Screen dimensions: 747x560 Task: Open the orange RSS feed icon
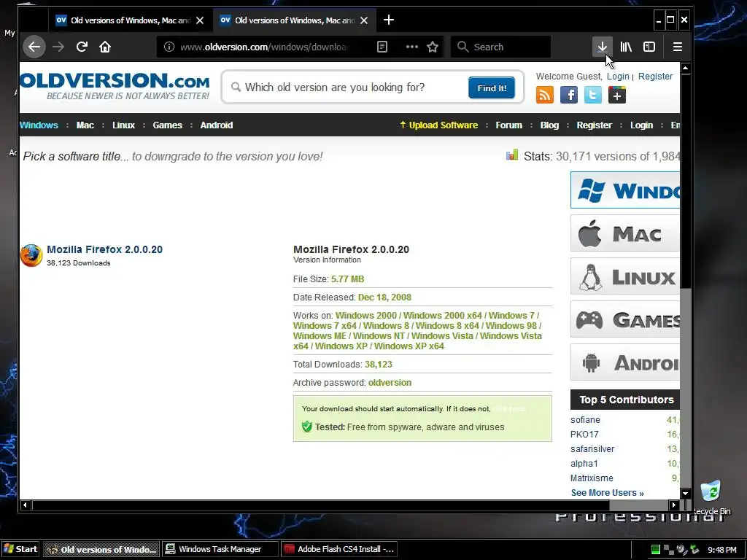coord(544,95)
